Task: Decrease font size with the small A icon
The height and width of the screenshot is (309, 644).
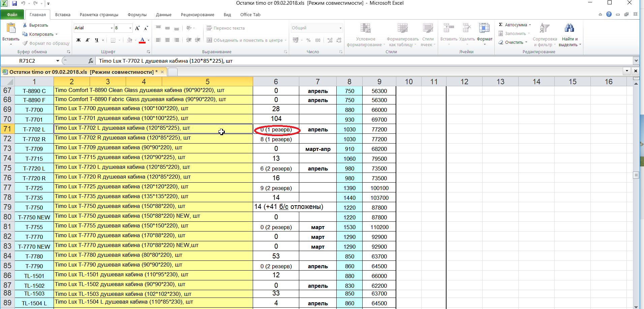Action: [x=146, y=28]
